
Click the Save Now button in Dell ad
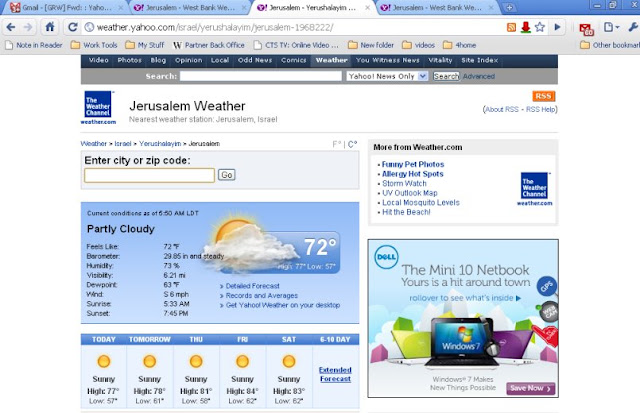point(531,389)
